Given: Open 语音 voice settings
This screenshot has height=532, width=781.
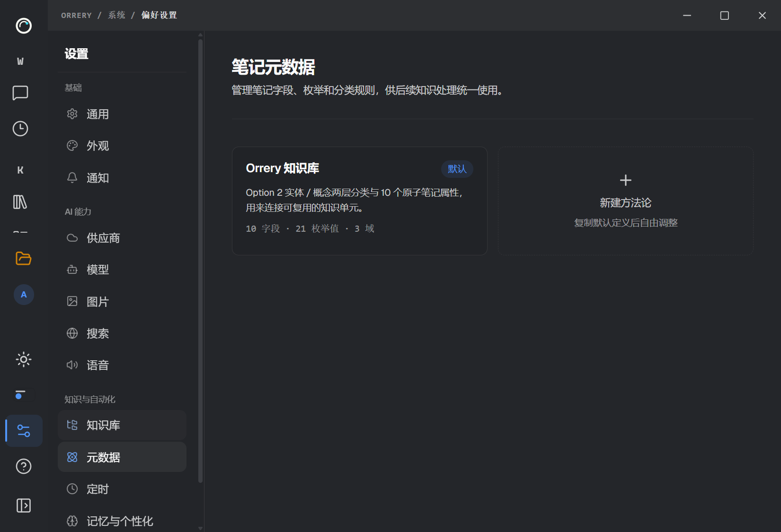Looking at the screenshot, I should (122, 365).
